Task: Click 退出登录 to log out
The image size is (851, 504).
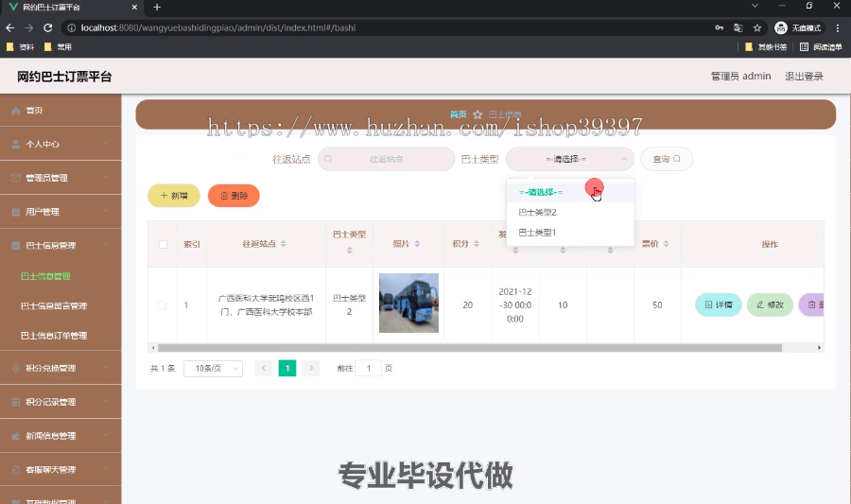Action: click(x=804, y=77)
